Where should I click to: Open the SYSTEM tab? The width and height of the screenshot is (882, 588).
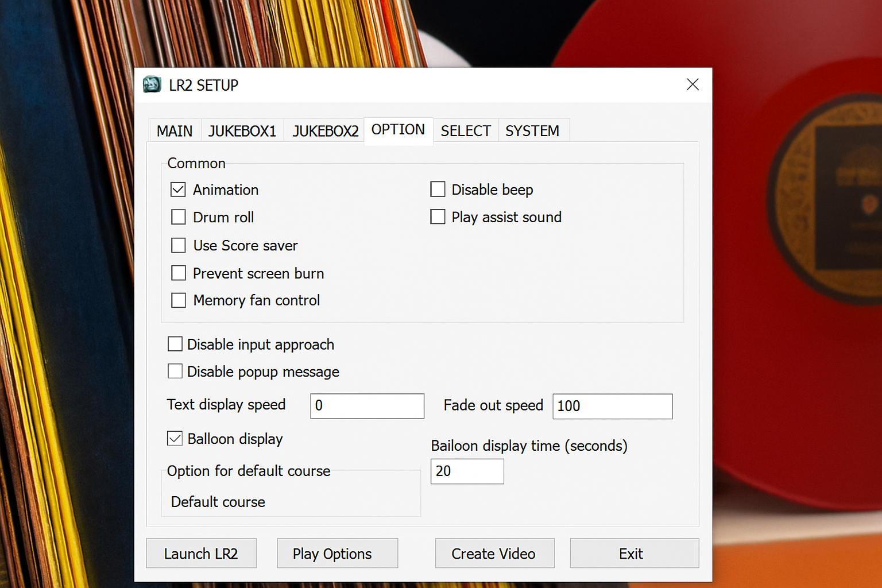(x=532, y=131)
